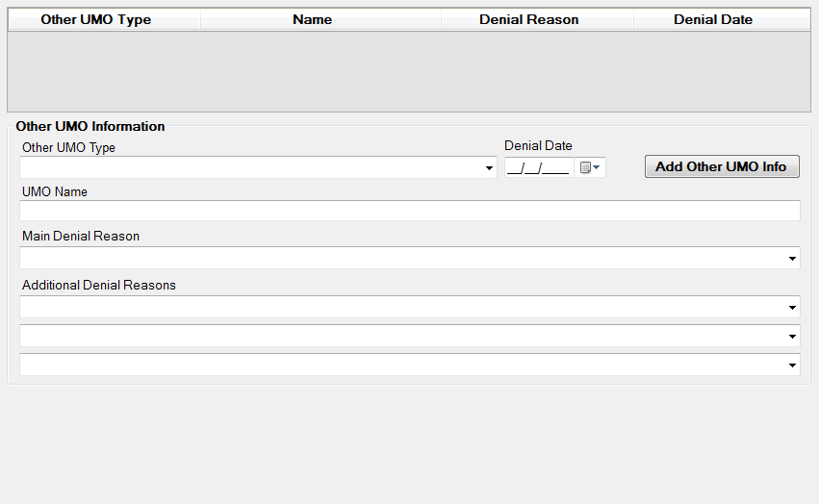Open the Denial Date calendar picker icon
The width and height of the screenshot is (819, 504).
pos(590,167)
